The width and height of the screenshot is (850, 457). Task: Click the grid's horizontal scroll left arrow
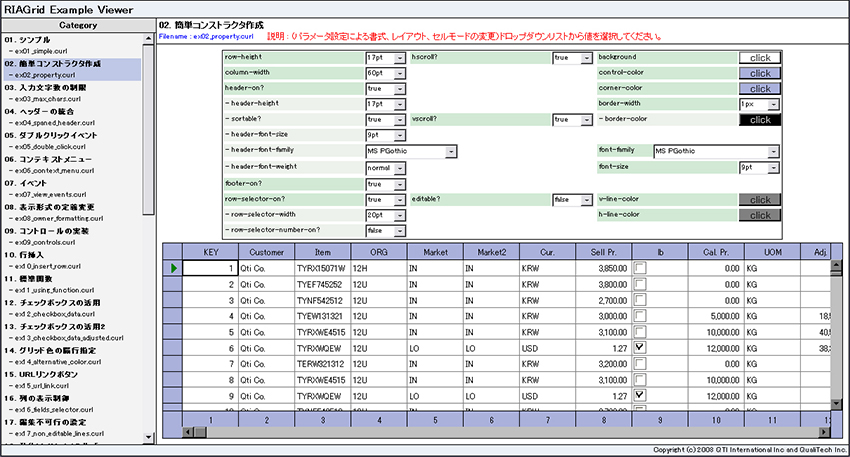click(x=186, y=431)
